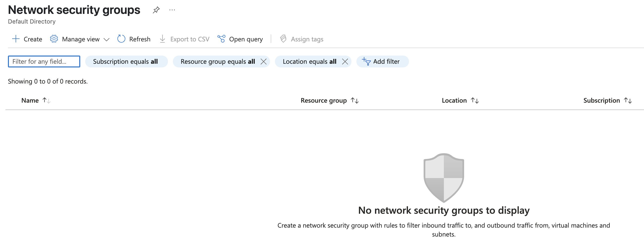This screenshot has height=241, width=644.
Task: Click the Refresh circular arrow icon
Action: [121, 39]
